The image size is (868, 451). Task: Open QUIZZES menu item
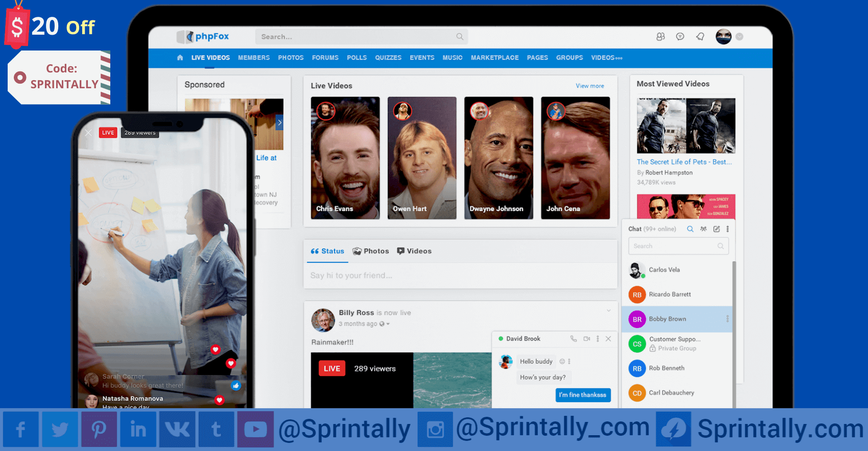(388, 58)
